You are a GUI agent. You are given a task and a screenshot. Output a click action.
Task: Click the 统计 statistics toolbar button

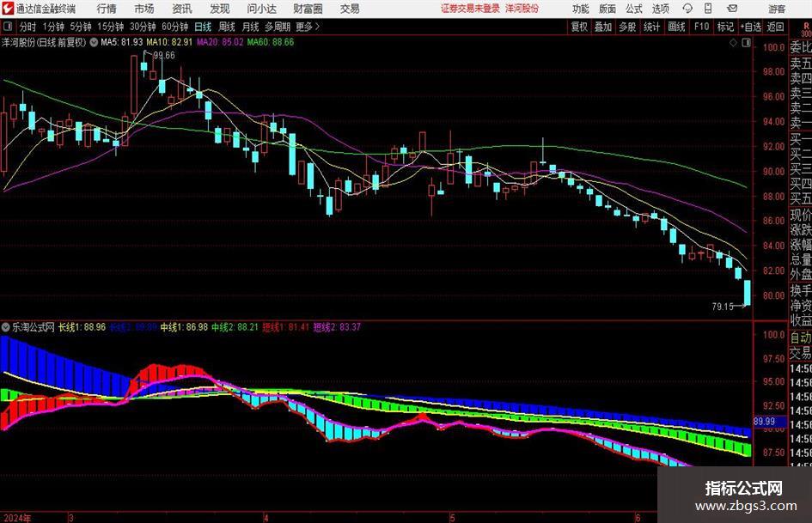click(651, 27)
